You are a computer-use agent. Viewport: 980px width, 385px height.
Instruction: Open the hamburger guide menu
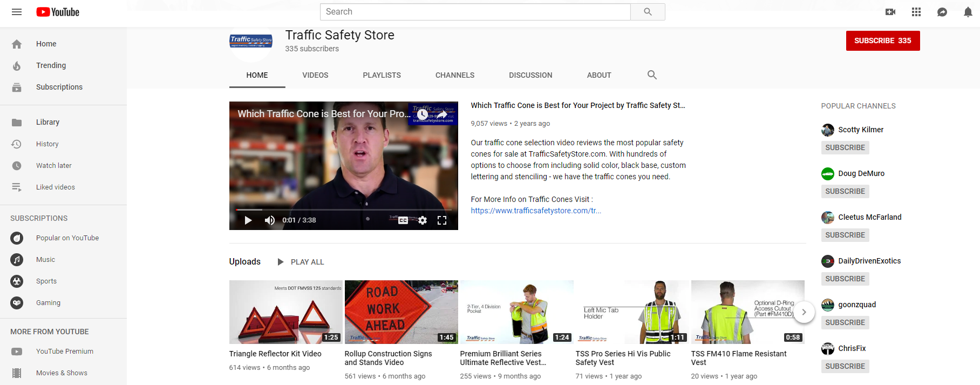point(17,12)
